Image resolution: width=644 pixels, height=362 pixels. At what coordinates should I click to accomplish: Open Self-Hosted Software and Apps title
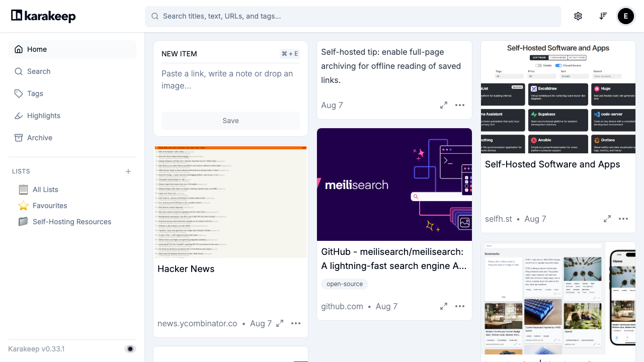point(552,164)
